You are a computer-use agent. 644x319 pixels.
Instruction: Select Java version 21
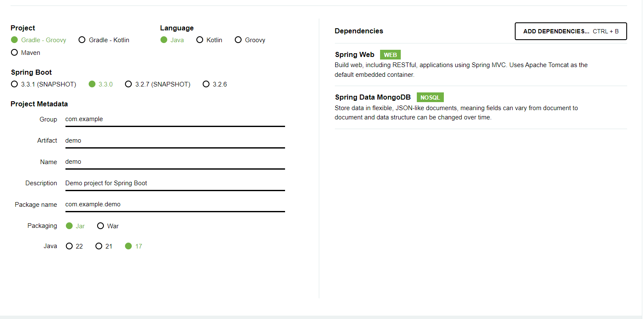(104, 246)
